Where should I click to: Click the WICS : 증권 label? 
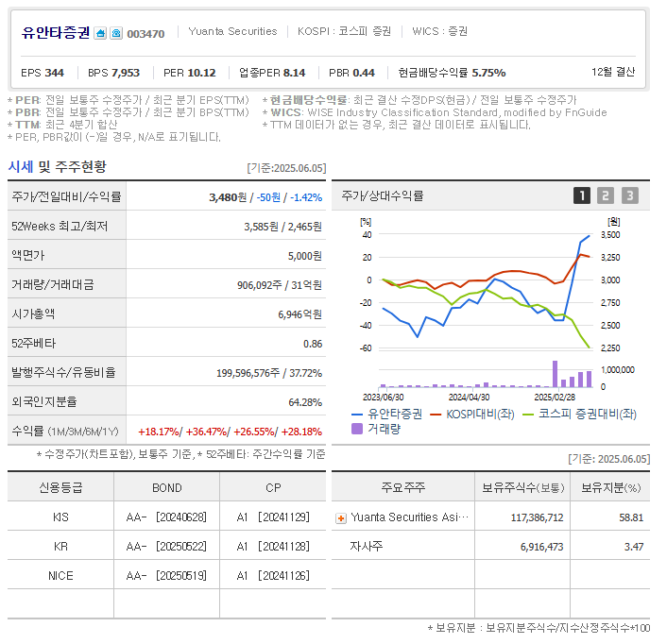point(439,31)
